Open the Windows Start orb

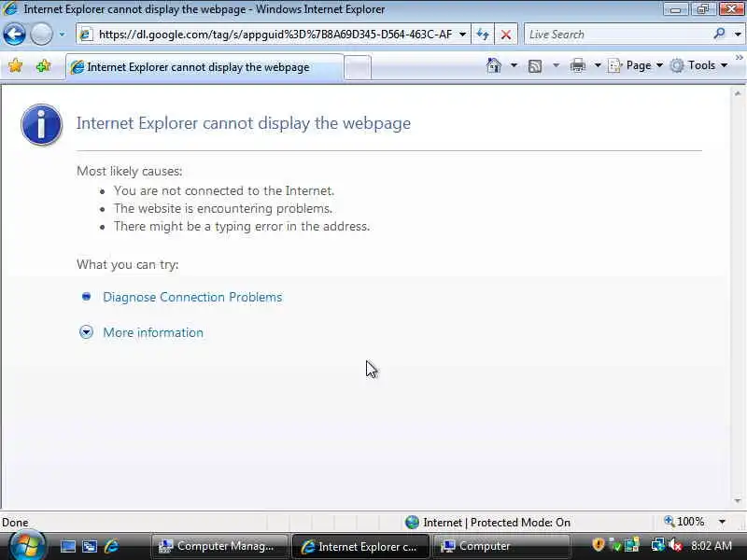[x=27, y=546]
